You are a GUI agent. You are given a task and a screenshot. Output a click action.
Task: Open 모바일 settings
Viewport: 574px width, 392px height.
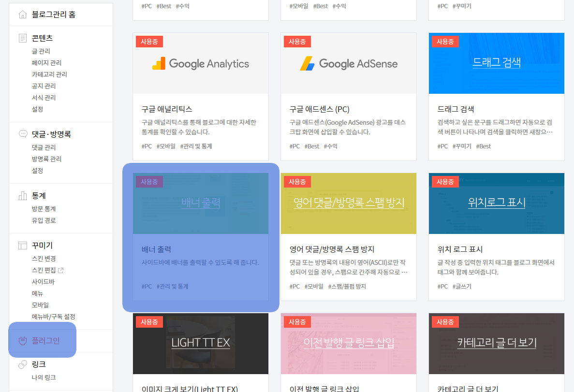coord(40,305)
